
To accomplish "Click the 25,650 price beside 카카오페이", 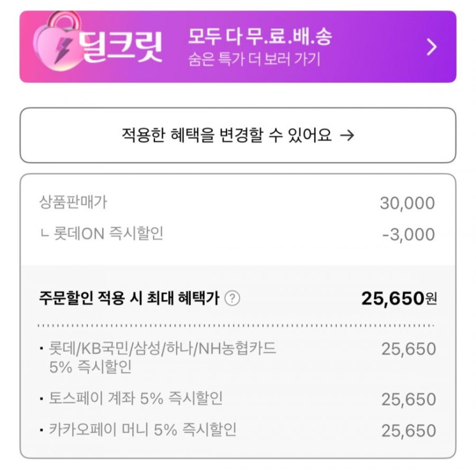I will tap(408, 430).
